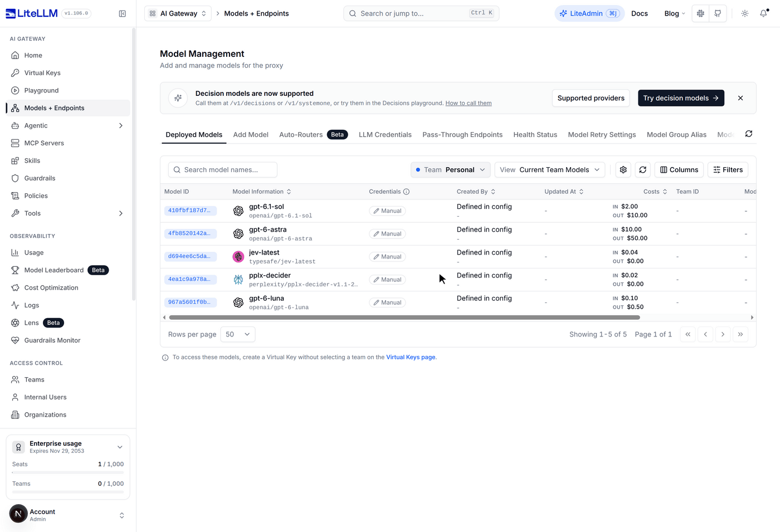
Task: Open the Columns button
Action: [x=679, y=170]
